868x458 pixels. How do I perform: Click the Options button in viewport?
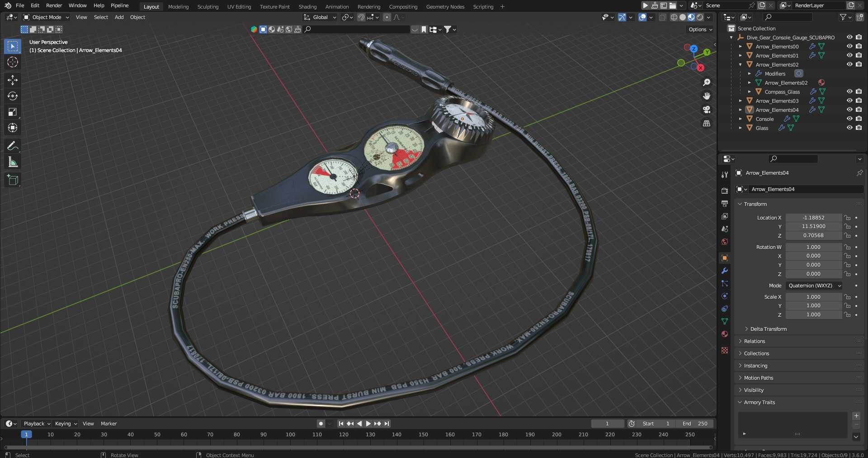click(x=700, y=29)
